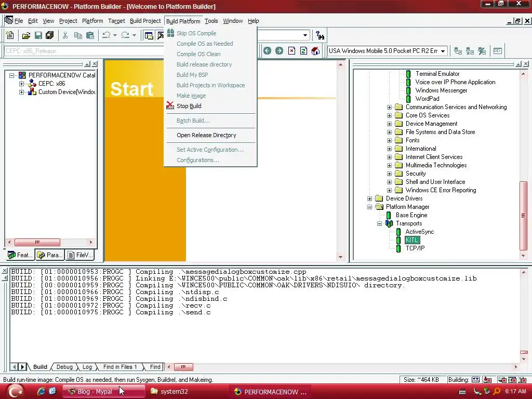Viewport: 532px width, 399px height.
Task: Open the toolbar search combo box dropdown
Action: pos(305,35)
